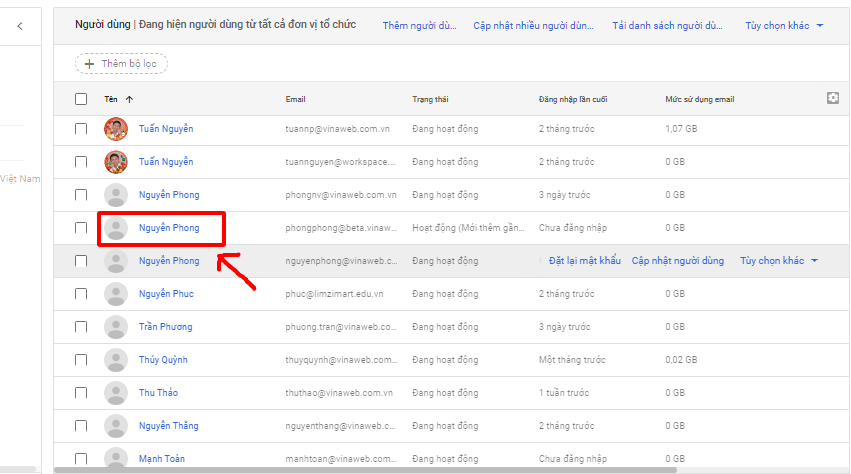
Task: Click the Thêm người dùng menu action
Action: 420,26
